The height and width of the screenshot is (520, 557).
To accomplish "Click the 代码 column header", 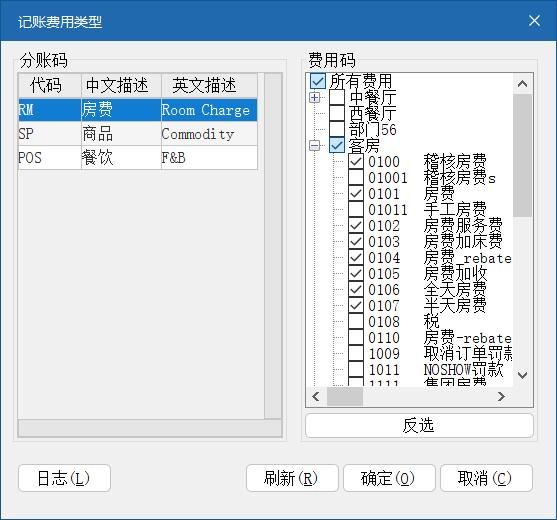I will pos(50,86).
